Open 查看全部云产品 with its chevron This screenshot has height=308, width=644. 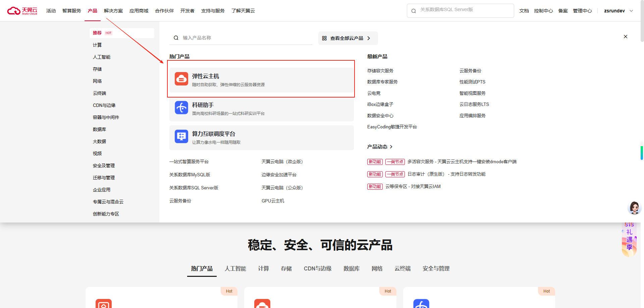coord(348,38)
